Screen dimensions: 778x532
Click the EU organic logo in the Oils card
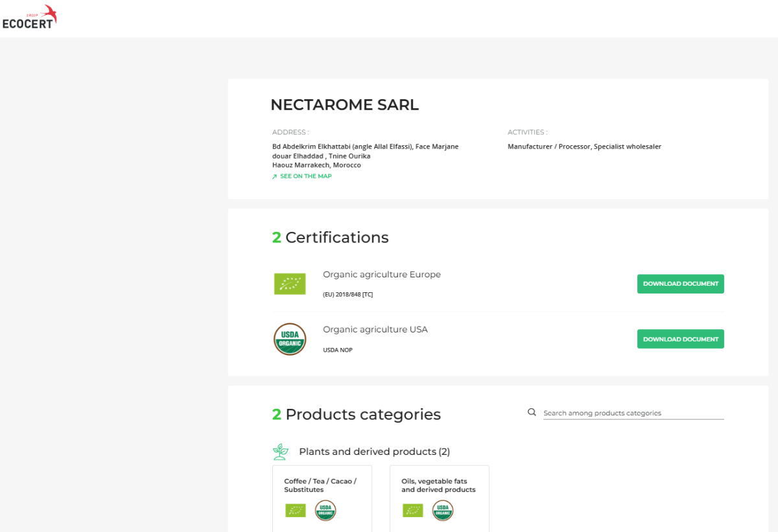[x=413, y=511]
